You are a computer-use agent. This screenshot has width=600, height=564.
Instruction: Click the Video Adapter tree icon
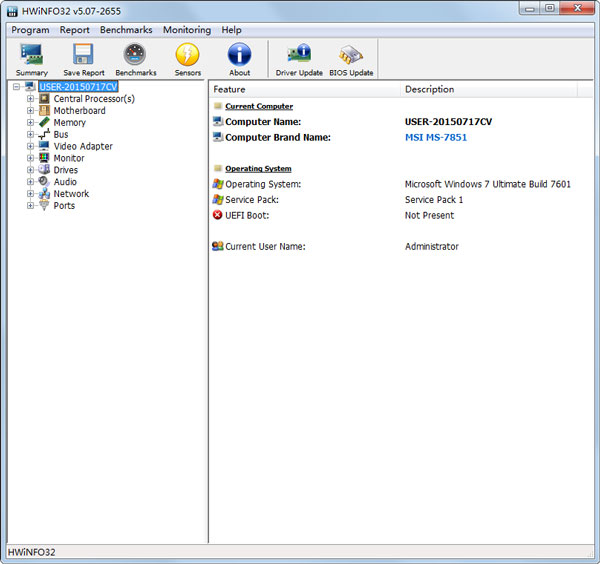click(x=44, y=146)
